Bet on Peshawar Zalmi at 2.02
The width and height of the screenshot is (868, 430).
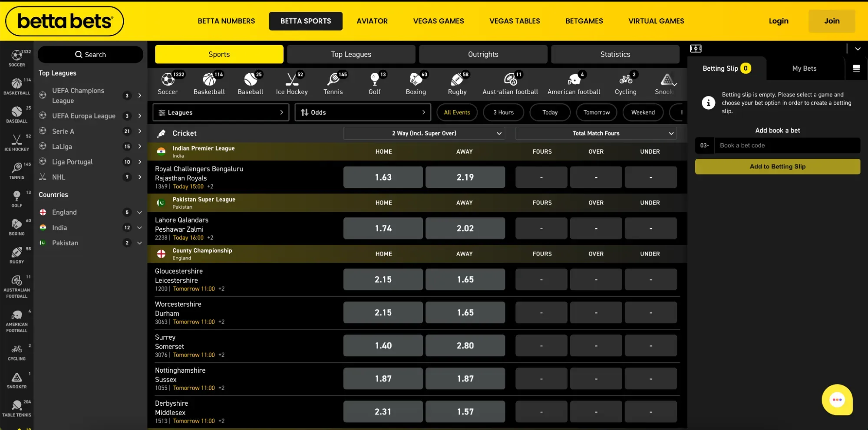(465, 228)
